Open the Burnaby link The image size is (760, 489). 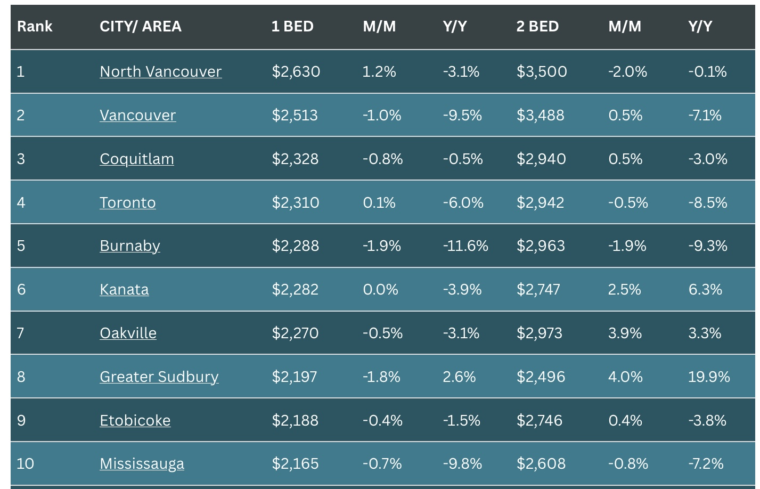pyautogui.click(x=130, y=246)
